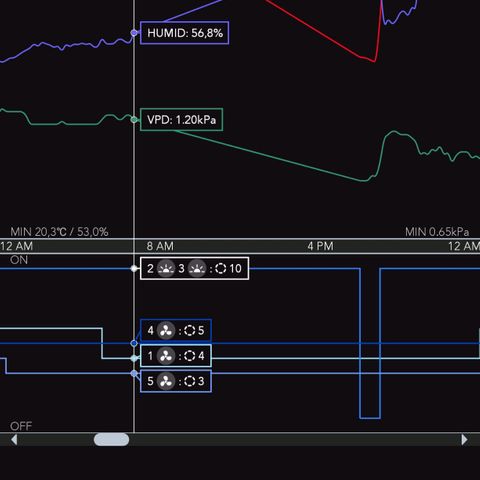
Task: Click the right 12 AM time label
Action: tap(464, 246)
